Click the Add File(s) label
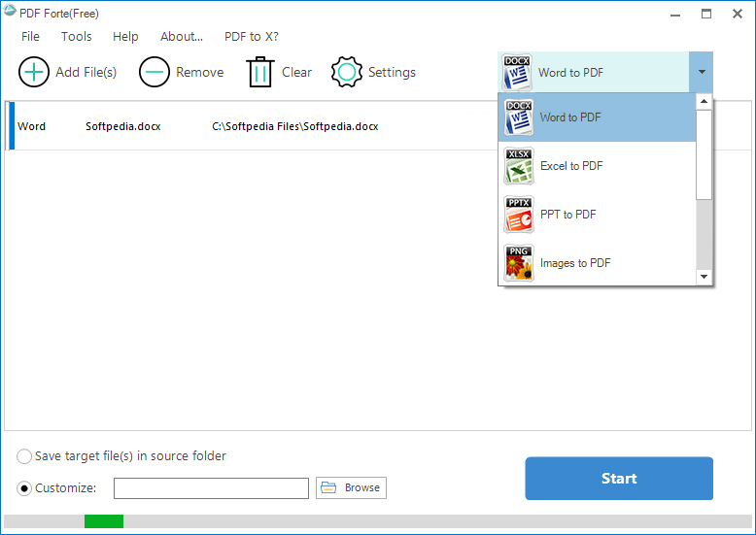Screen dimensions: 756x535 tap(86, 72)
